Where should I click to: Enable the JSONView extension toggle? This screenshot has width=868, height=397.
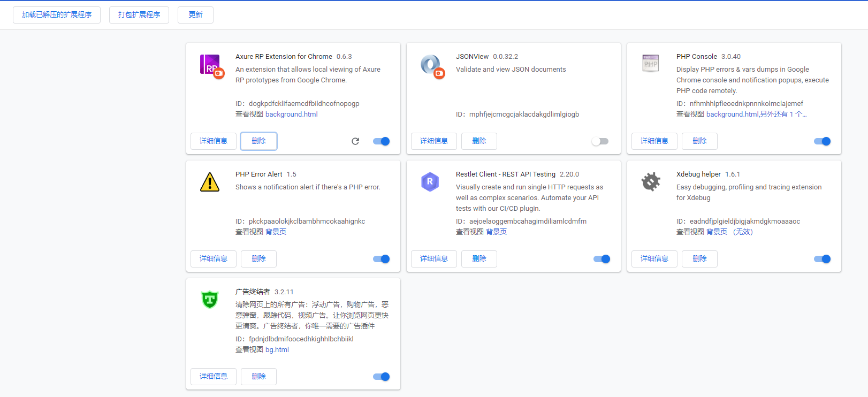600,141
